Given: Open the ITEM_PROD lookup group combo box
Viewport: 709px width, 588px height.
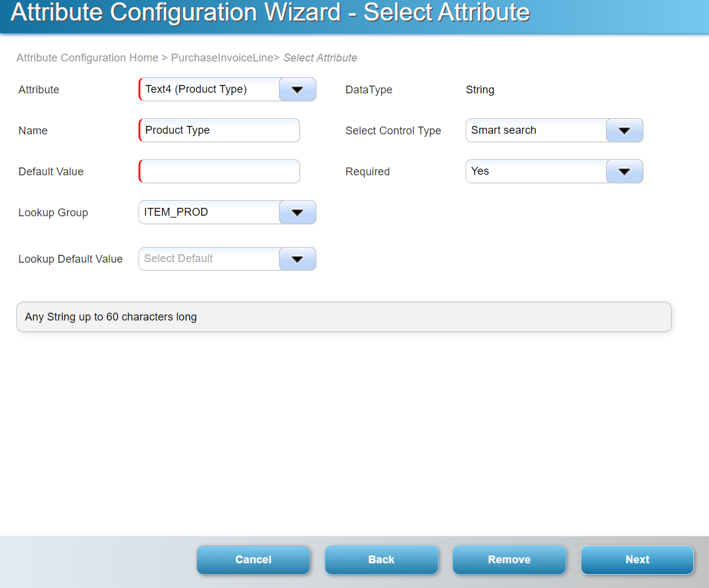Looking at the screenshot, I should tap(210, 212).
